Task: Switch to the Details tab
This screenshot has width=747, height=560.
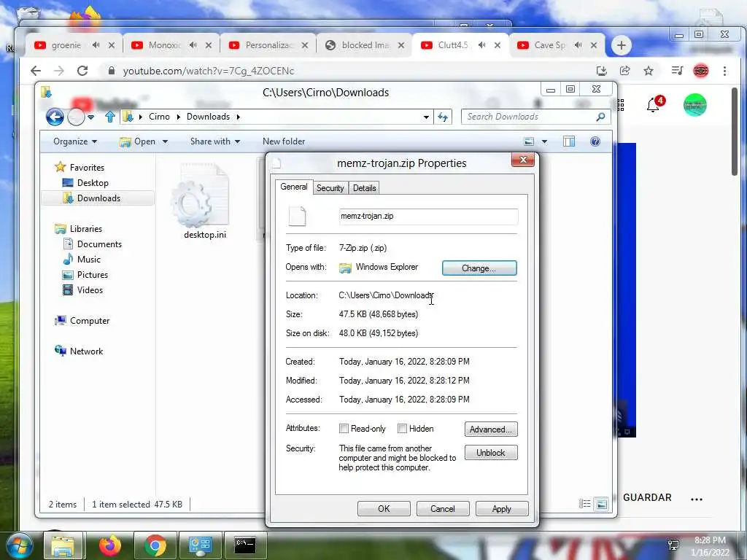Action: 365,188
